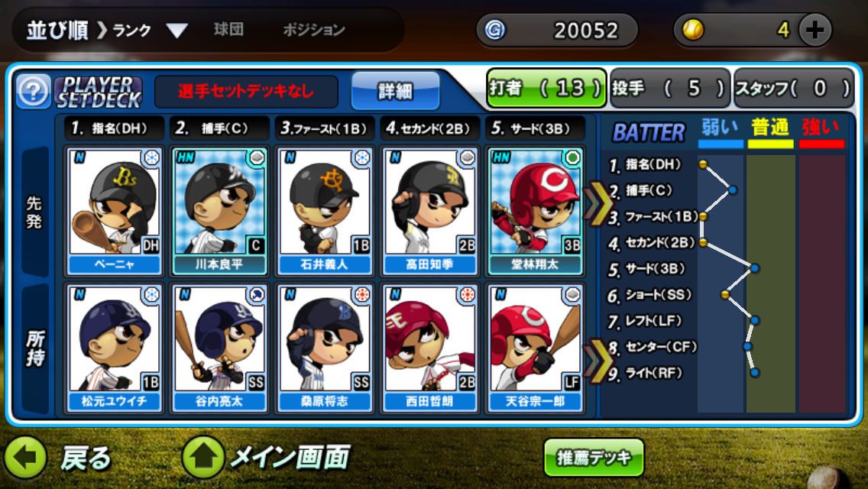
Task: Click the lower yellow chevron near センター
Action: tap(598, 361)
